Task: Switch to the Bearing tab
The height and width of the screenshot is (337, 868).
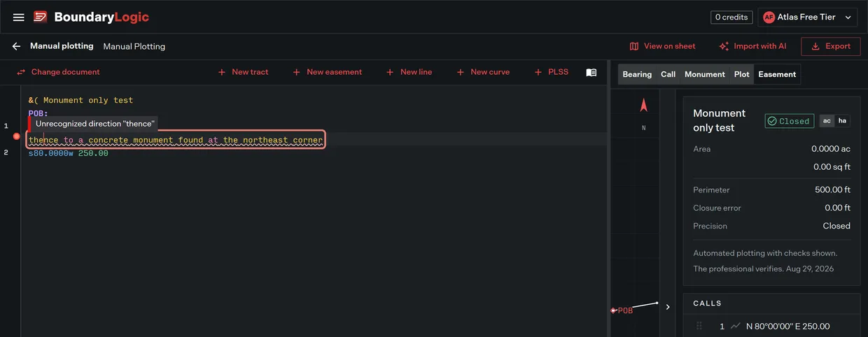Action: pos(637,74)
